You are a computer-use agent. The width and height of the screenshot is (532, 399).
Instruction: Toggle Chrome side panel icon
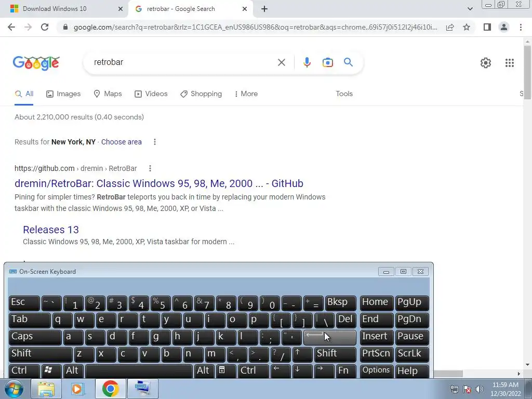coord(487,27)
